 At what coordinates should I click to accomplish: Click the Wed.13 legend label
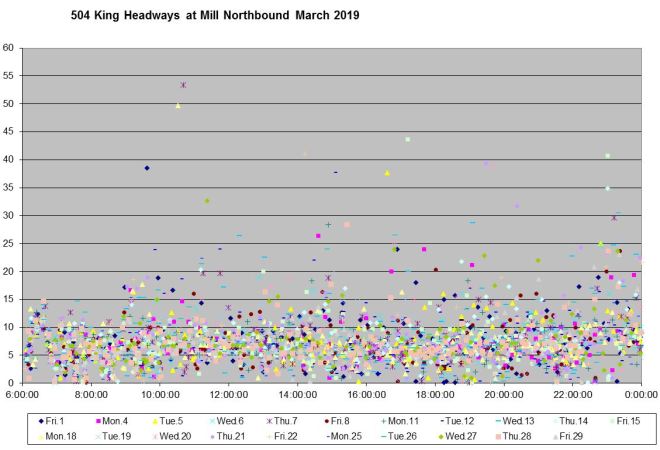point(518,422)
